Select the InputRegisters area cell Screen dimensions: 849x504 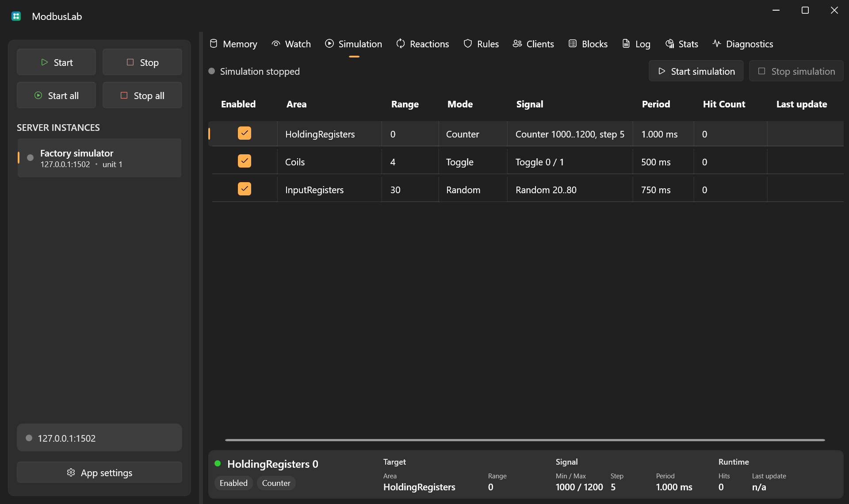(329, 190)
